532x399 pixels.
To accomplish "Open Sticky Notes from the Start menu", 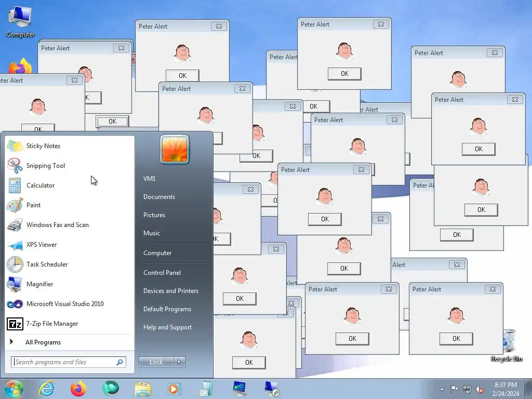I will coord(70,146).
